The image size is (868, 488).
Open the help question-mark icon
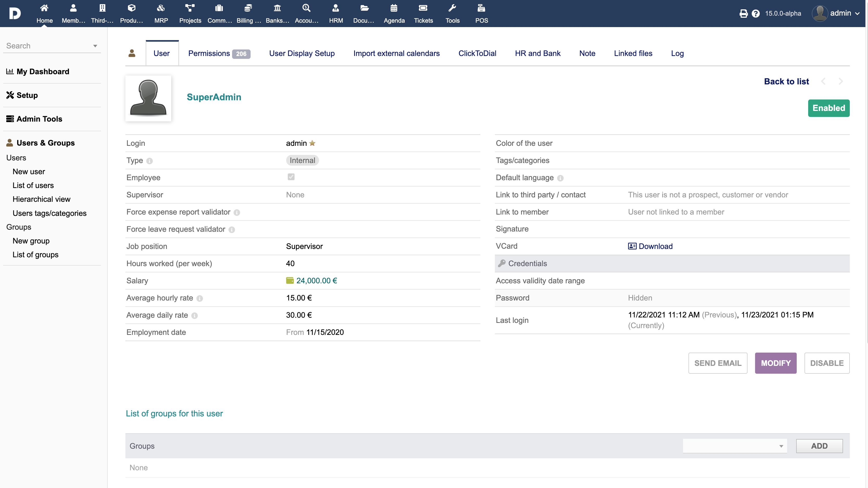(755, 14)
